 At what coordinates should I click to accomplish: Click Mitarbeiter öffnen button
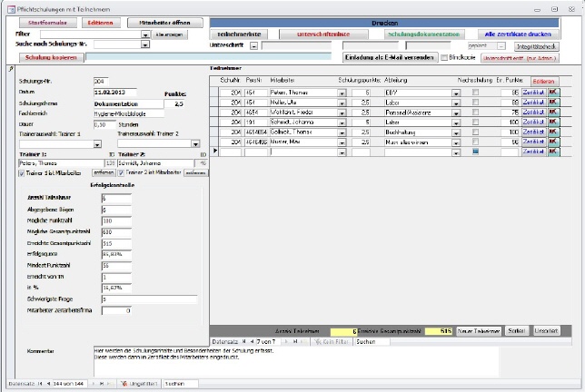tap(165, 23)
